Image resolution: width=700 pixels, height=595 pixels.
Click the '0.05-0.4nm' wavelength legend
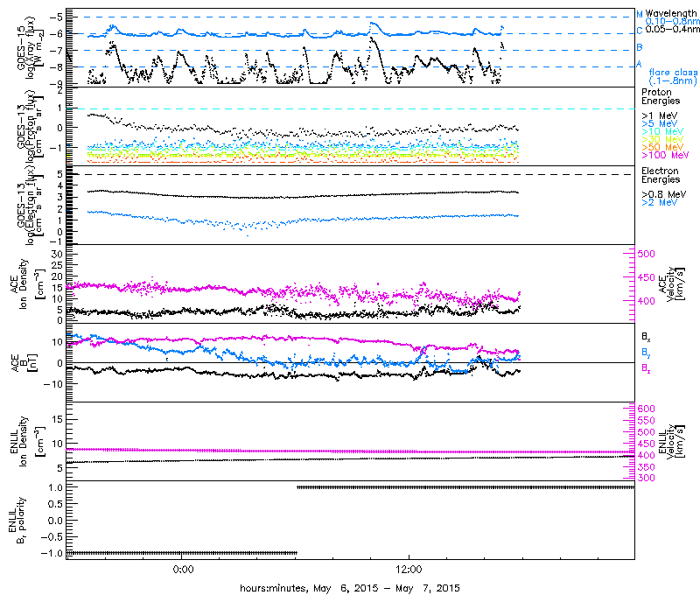click(672, 29)
